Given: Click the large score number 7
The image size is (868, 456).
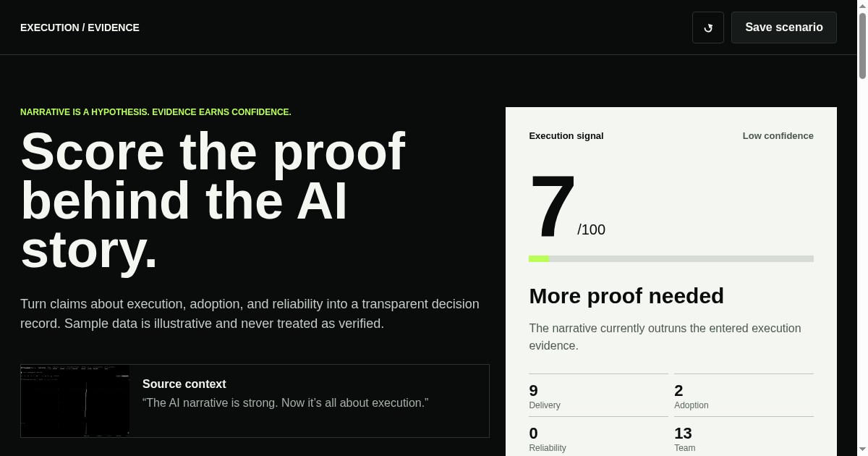Looking at the screenshot, I should (553, 206).
